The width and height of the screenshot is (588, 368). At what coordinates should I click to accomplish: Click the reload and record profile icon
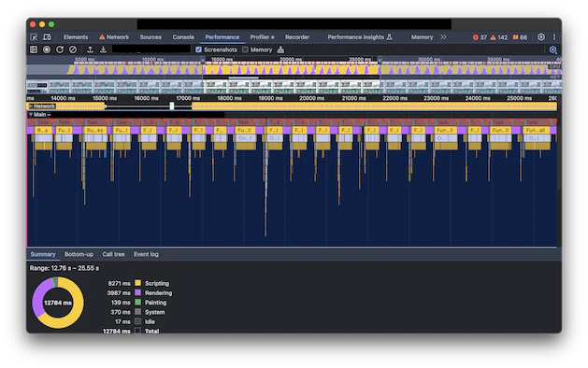point(60,50)
